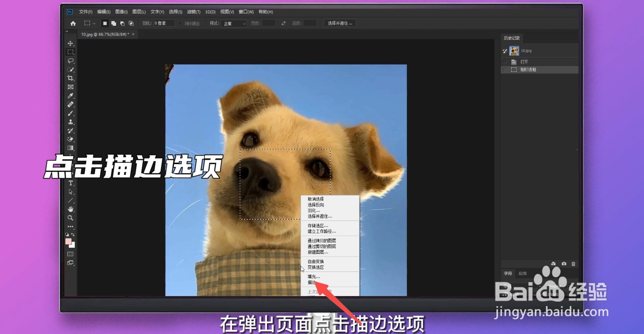Switch to the 10.jpg document tab

pyautogui.click(x=105, y=34)
